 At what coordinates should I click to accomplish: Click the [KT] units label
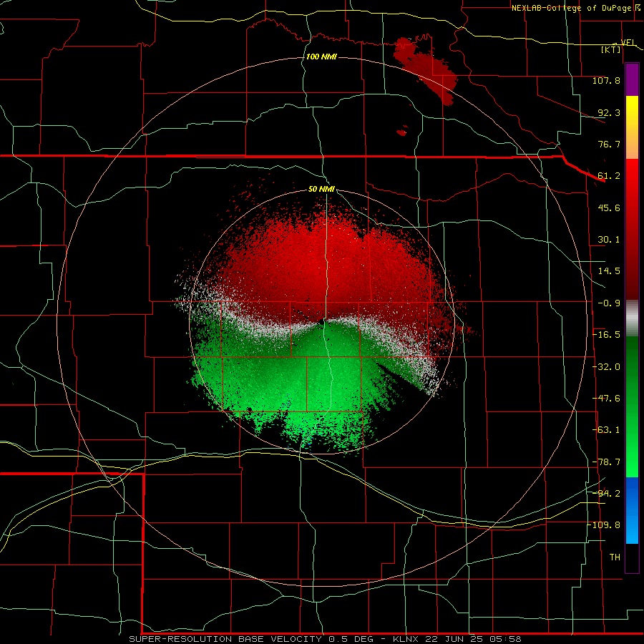611,49
